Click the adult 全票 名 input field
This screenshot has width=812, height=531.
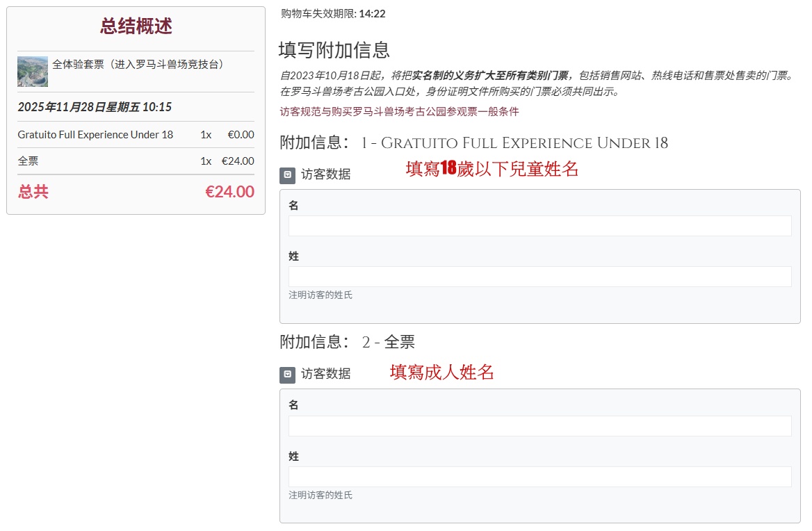(539, 426)
